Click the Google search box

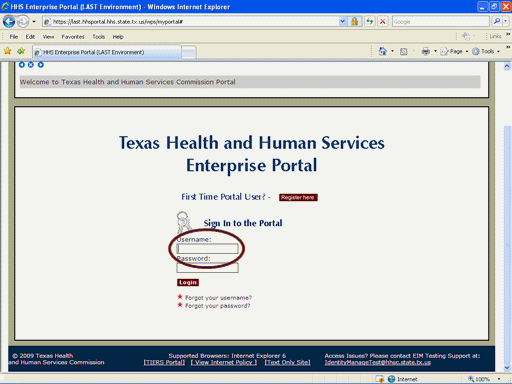coord(440,22)
